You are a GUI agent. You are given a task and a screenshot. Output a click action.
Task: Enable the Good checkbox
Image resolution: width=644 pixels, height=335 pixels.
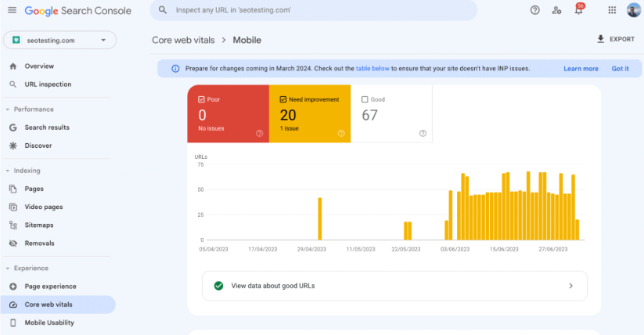365,99
